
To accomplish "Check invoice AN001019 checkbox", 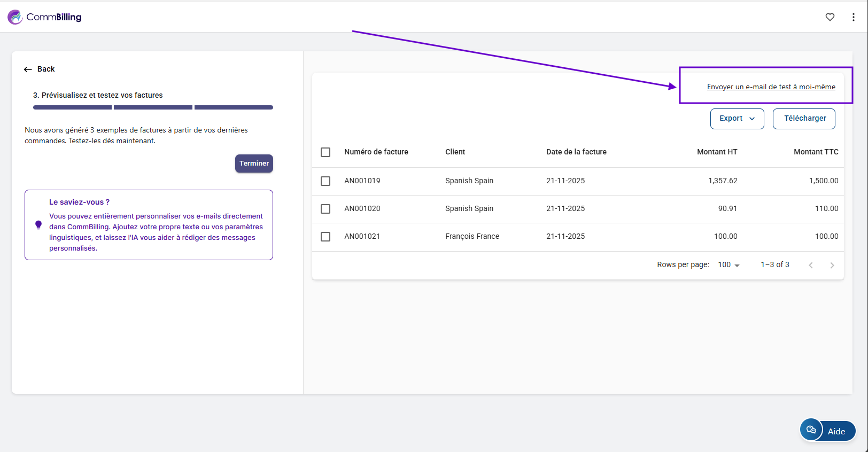I will pyautogui.click(x=325, y=181).
